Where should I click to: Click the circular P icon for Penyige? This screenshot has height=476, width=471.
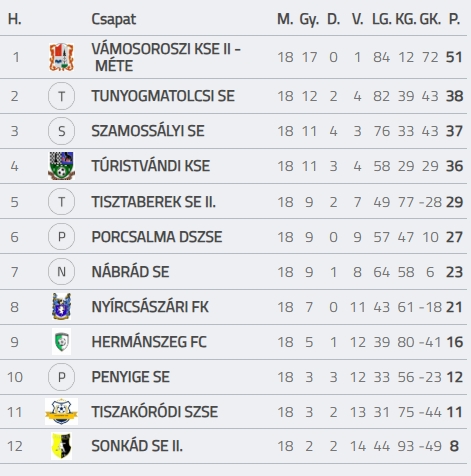[61, 377]
